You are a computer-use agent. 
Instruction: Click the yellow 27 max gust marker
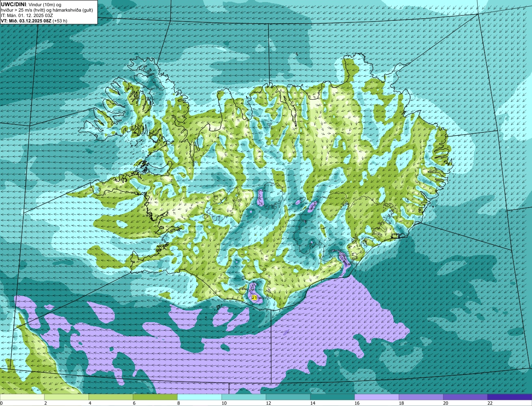(x=254, y=298)
